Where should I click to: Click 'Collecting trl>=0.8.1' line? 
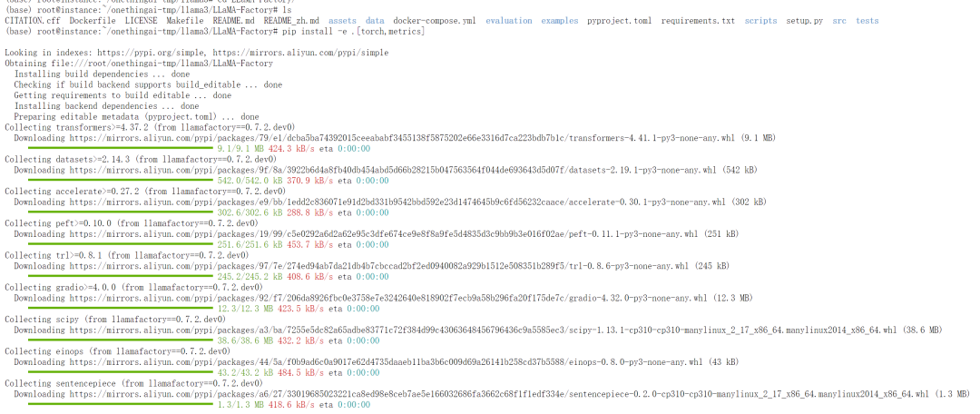click(127, 254)
